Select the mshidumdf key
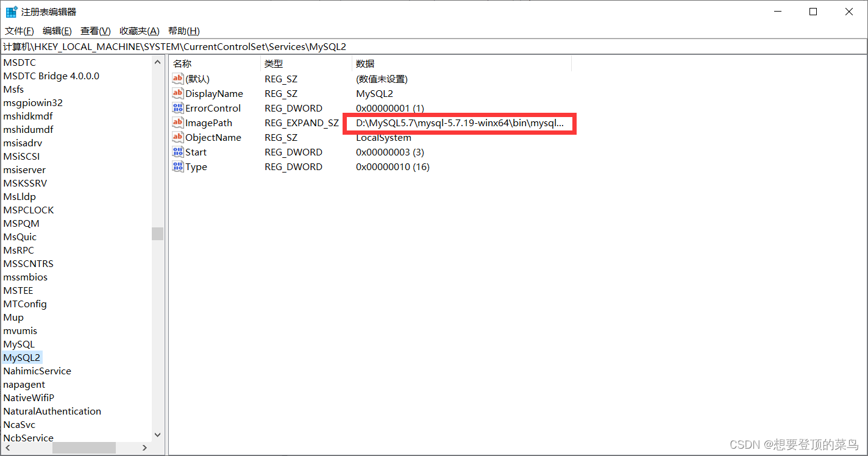 tap(28, 129)
